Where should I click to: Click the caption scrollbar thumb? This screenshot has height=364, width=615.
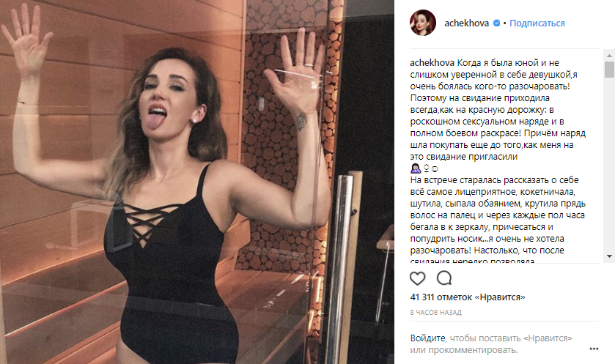click(609, 70)
